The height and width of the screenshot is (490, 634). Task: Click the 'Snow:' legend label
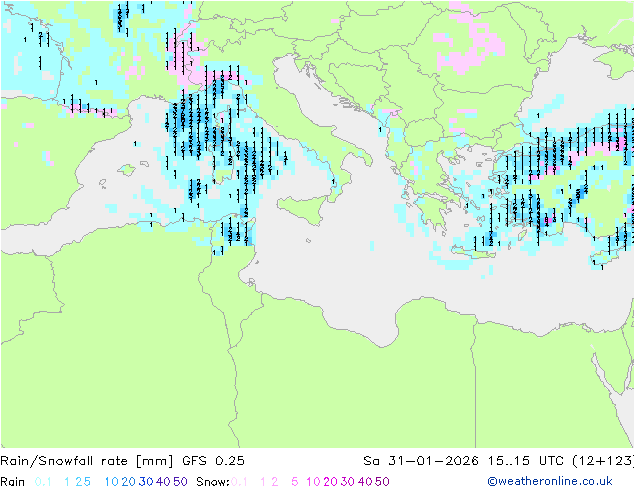[213, 482]
